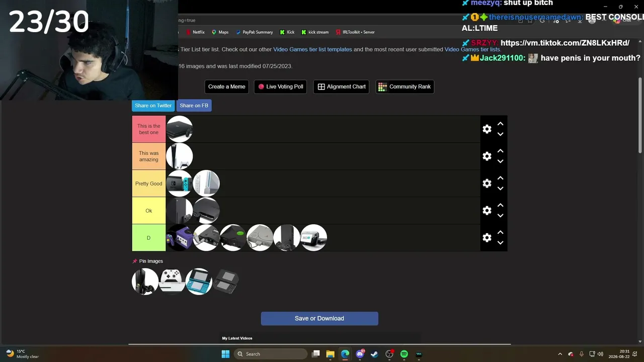Select the white Wii console image
644x362 pixels.
[206, 184]
